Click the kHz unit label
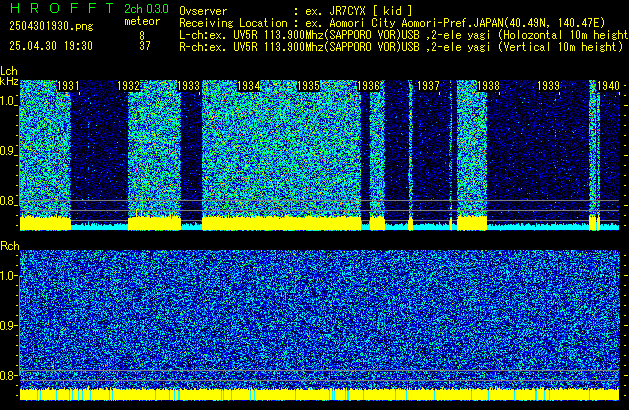 pos(9,81)
